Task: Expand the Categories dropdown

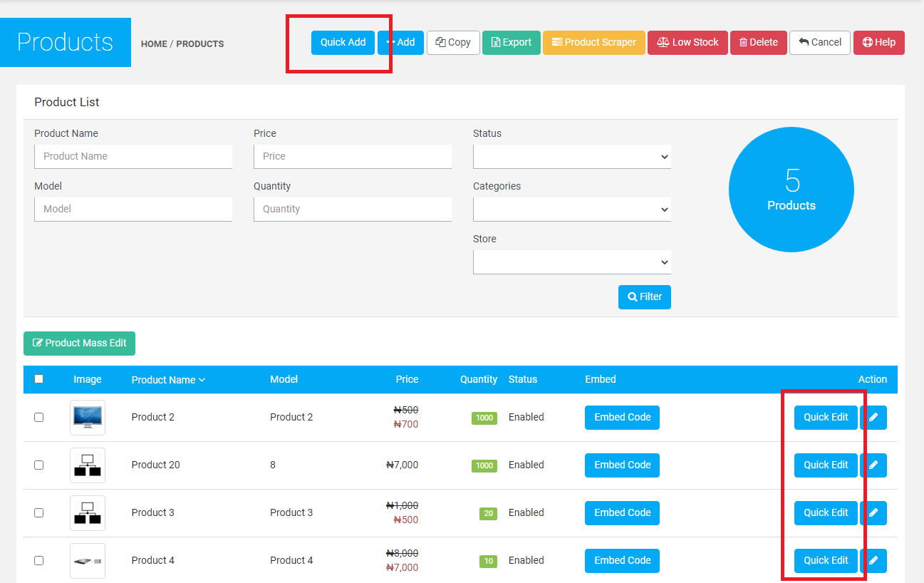Action: pyautogui.click(x=571, y=210)
